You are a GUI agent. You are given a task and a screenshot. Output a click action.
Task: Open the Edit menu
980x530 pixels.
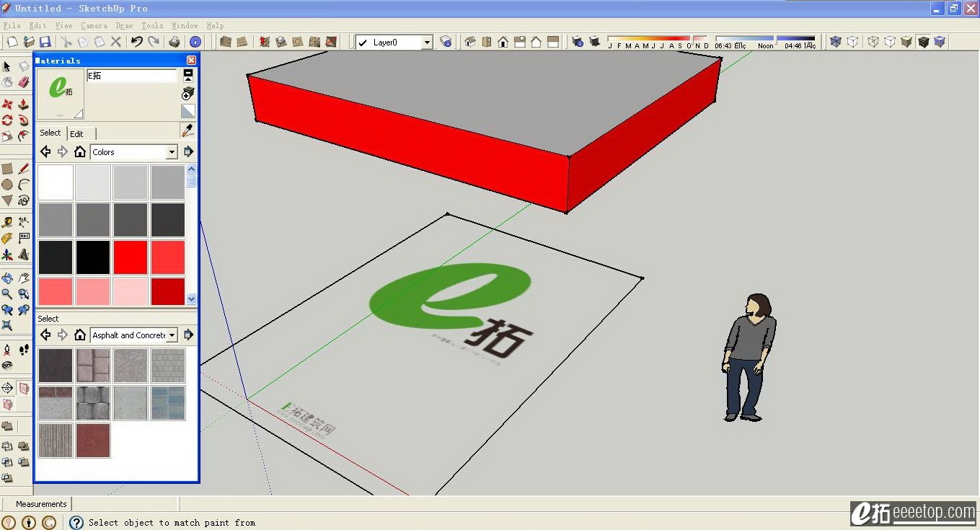(37, 25)
